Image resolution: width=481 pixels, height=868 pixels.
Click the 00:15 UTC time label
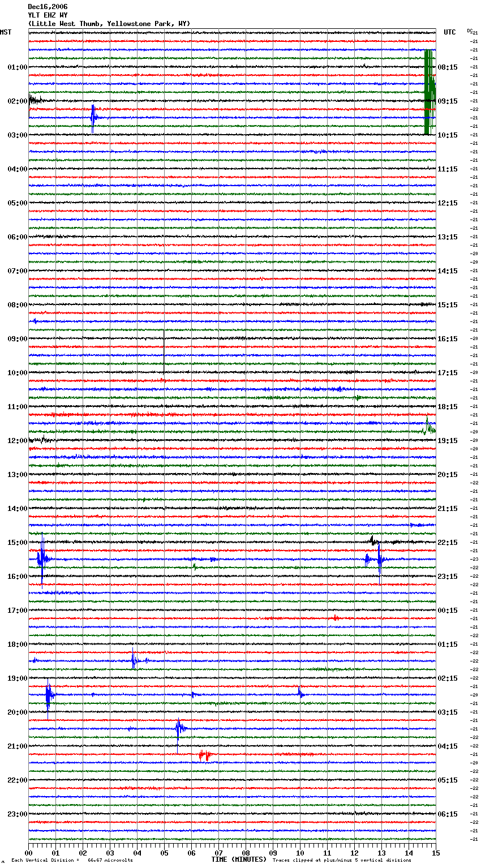[x=448, y=611]
